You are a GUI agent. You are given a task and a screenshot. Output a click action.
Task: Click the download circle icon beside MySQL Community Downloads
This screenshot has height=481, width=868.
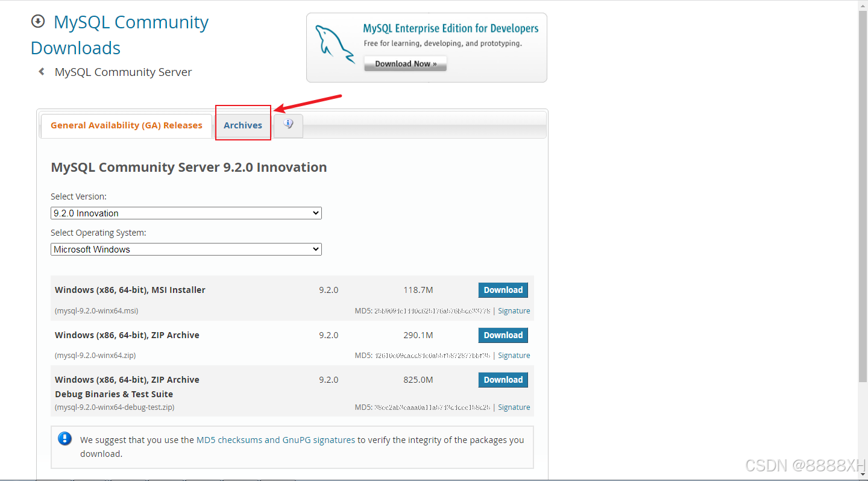[38, 22]
